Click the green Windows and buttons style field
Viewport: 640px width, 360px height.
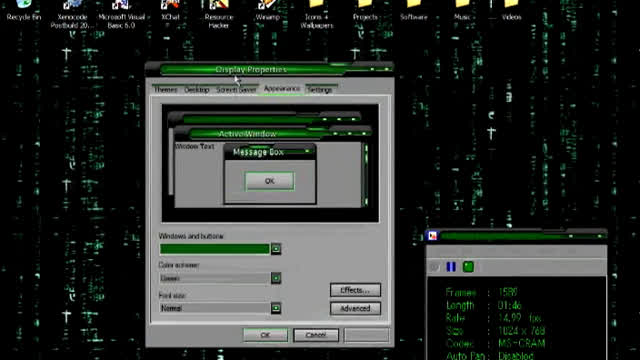coord(215,249)
